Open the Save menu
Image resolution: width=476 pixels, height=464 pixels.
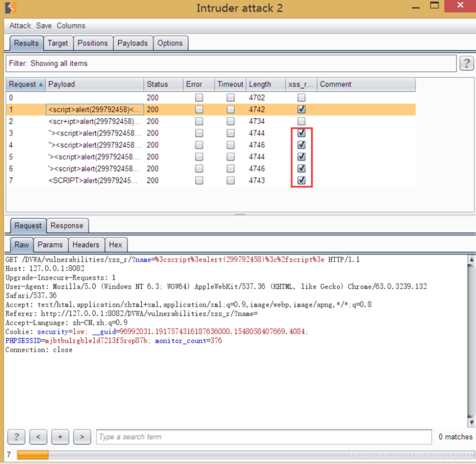point(44,26)
